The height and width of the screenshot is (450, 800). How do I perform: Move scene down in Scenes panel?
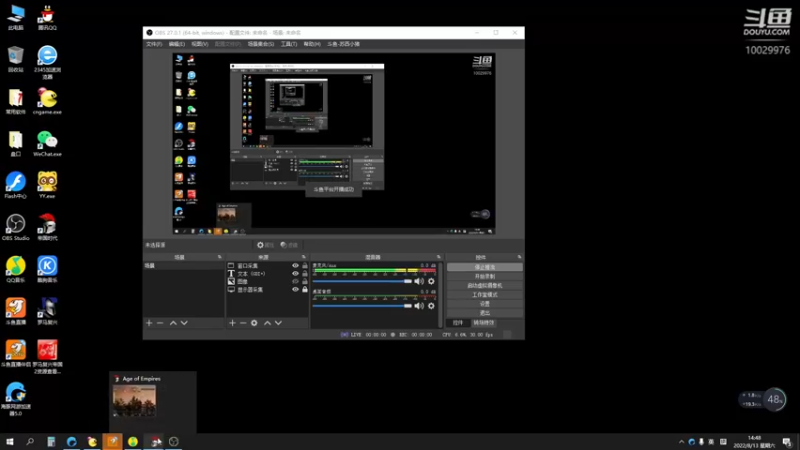point(184,323)
